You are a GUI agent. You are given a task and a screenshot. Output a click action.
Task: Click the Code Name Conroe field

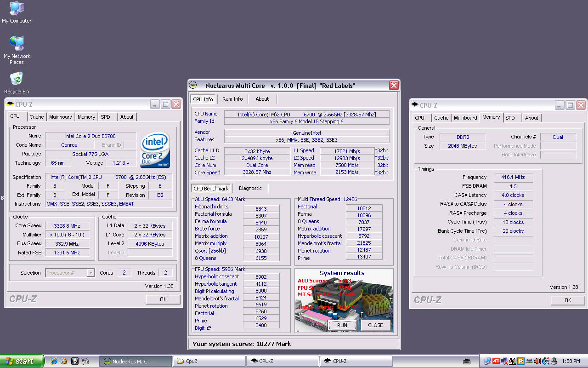point(69,145)
